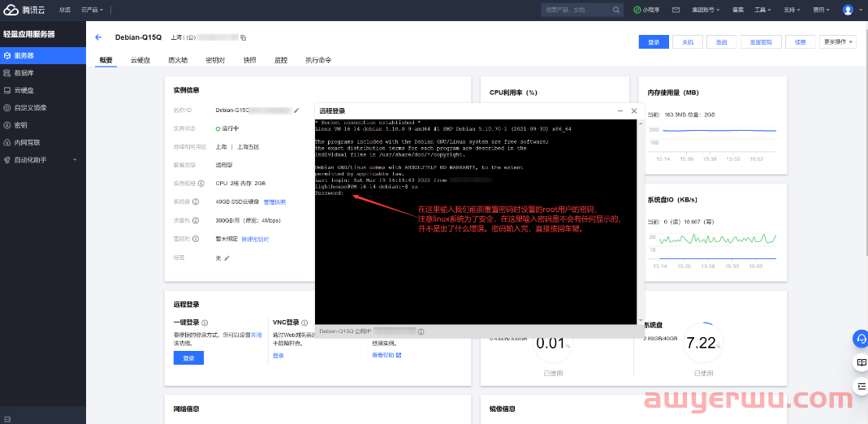Close the 远程登录 terminal window

pyautogui.click(x=634, y=110)
